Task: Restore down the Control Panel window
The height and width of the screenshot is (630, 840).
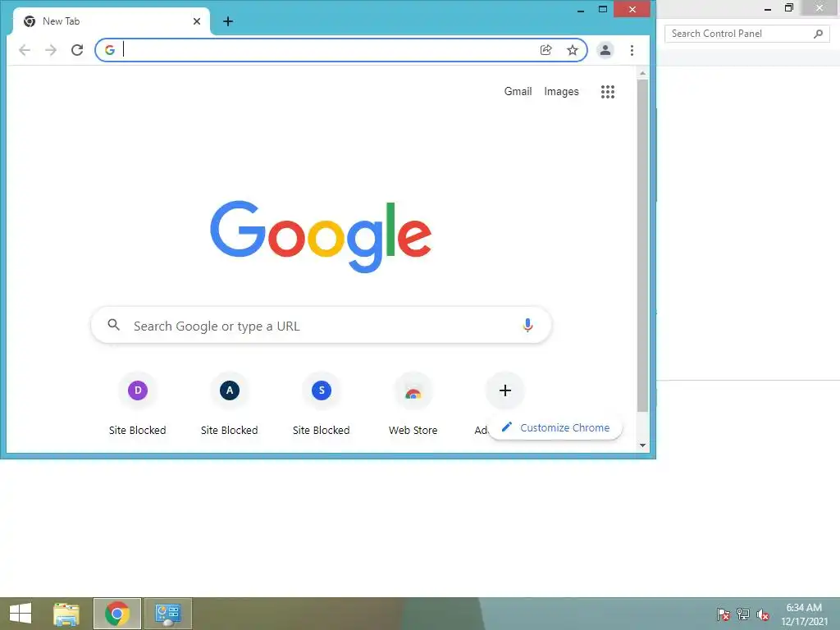Action: (x=788, y=8)
